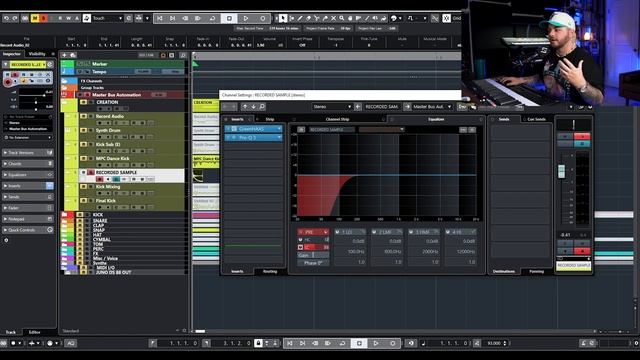This screenshot has height=360, width=640.
Task: Click the tempo value field in bottom bar
Action: coord(494,343)
